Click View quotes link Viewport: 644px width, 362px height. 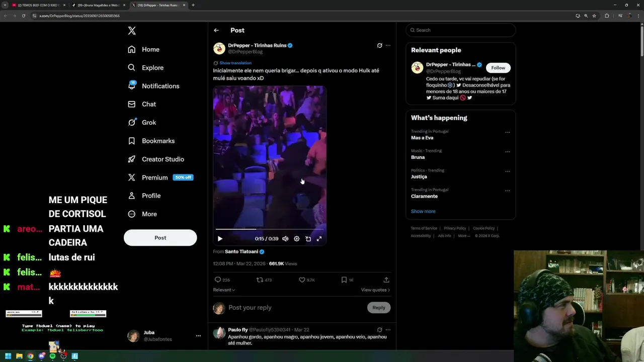click(x=375, y=290)
